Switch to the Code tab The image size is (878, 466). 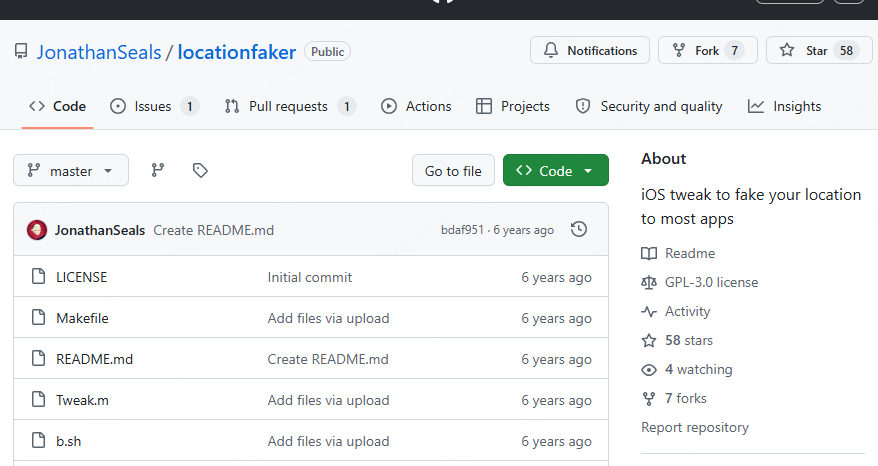tap(58, 106)
